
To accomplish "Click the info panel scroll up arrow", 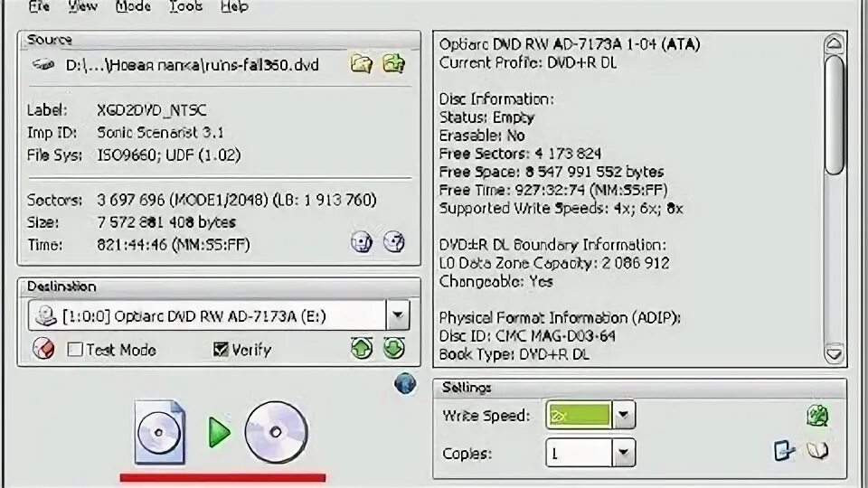I will point(835,43).
